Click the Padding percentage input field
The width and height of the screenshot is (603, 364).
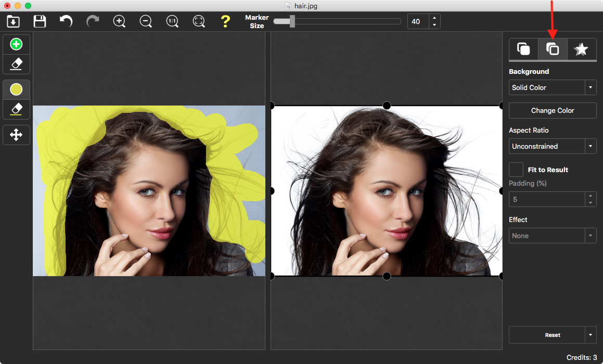click(x=546, y=199)
